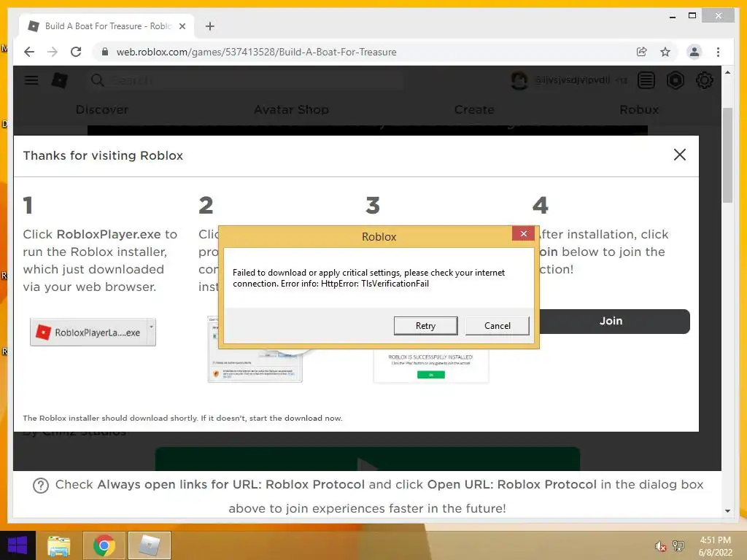
Task: Click the Roblox search field
Action: coord(247,80)
